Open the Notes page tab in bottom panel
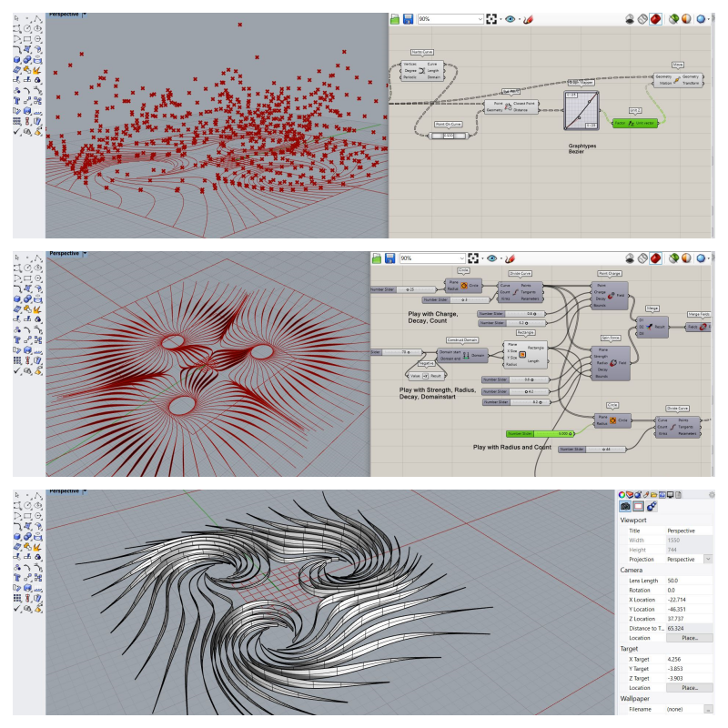 (678, 495)
